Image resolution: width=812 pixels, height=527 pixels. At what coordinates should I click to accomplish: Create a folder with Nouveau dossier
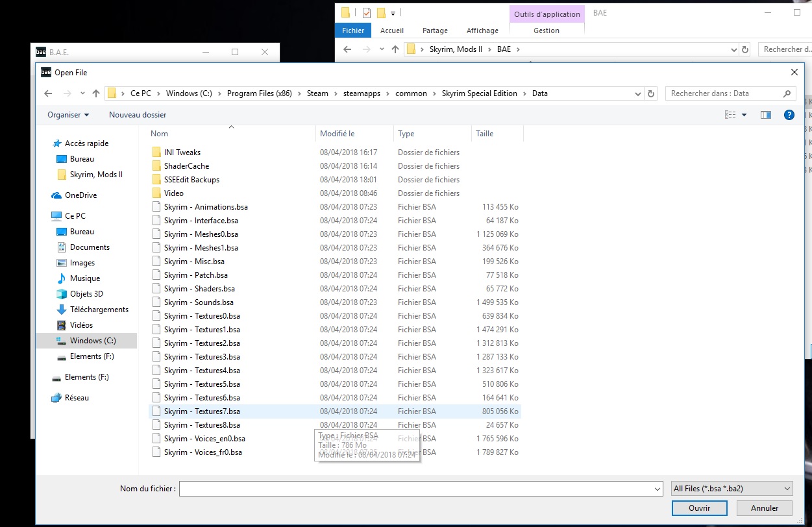(138, 115)
